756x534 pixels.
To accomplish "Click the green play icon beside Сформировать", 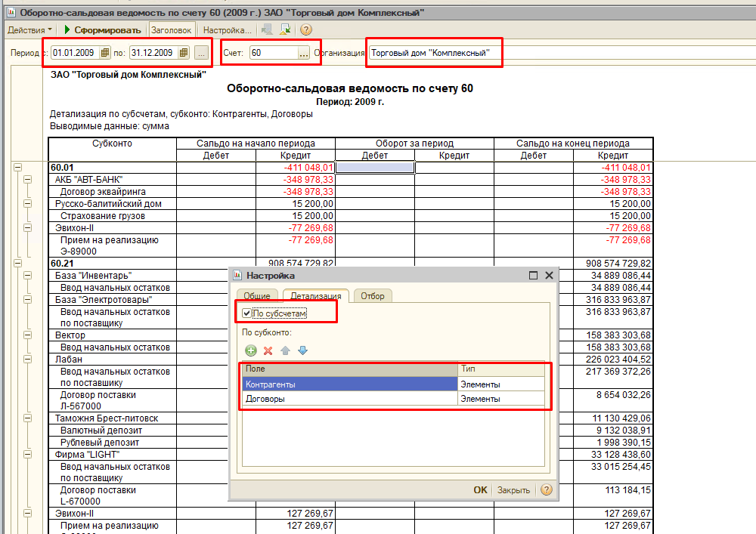I will [x=67, y=30].
